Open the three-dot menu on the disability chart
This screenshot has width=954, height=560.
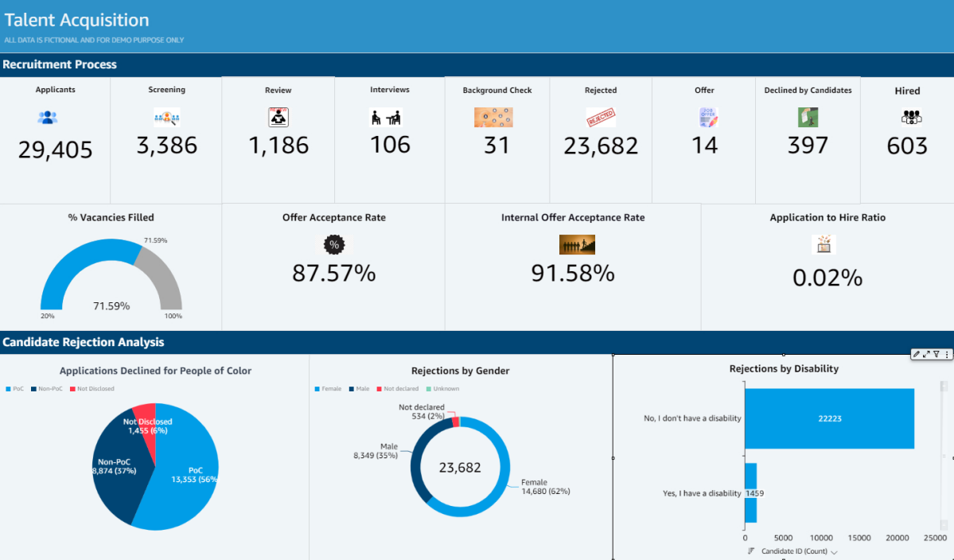tap(947, 354)
